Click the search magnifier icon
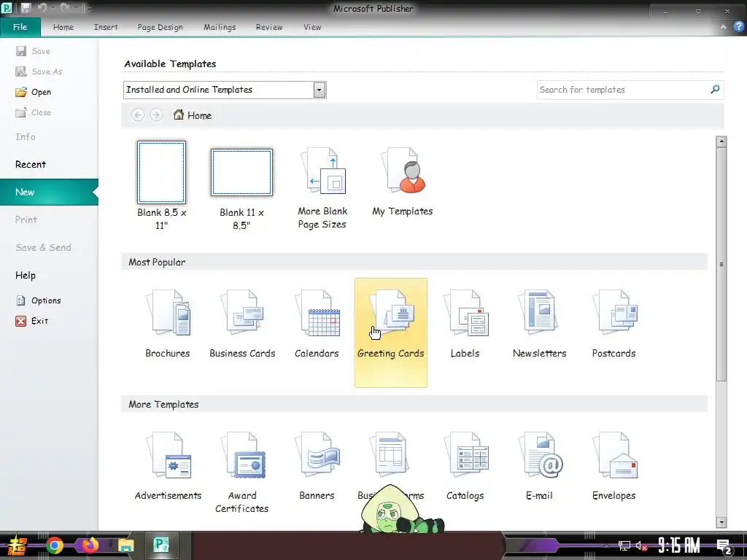Image resolution: width=747 pixels, height=560 pixels. (715, 90)
